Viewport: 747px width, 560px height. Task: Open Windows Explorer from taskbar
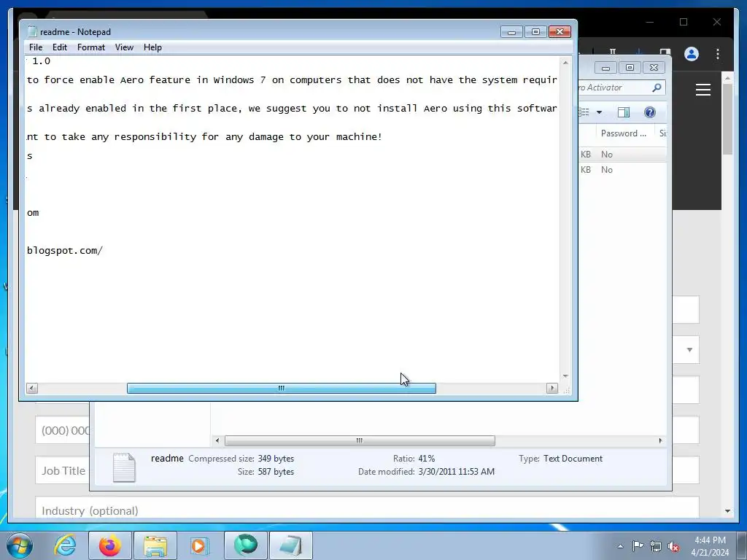pyautogui.click(x=155, y=545)
